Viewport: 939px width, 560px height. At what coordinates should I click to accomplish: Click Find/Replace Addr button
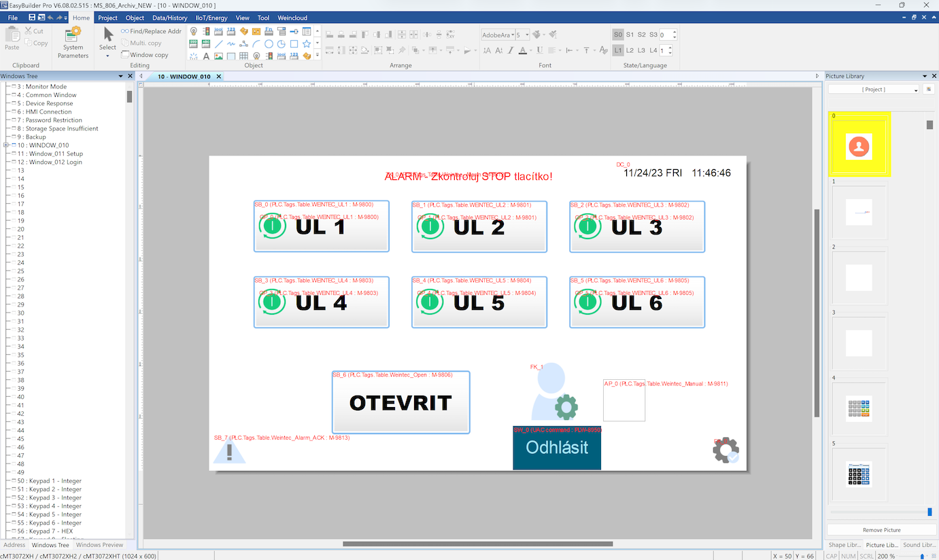pos(151,31)
